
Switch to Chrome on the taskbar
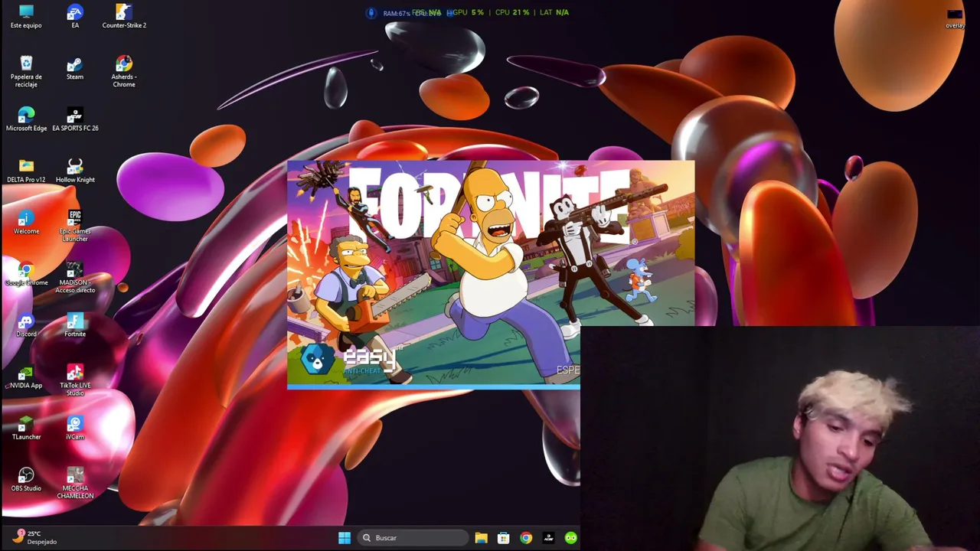tap(526, 538)
